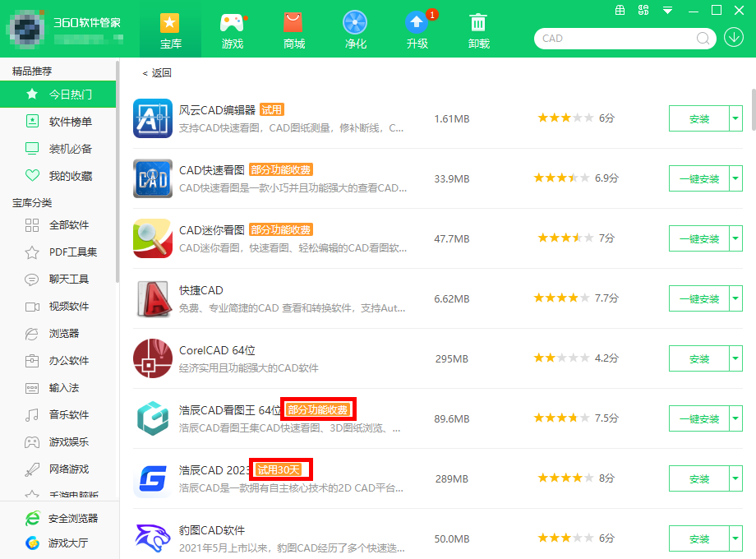Click the CAD快速看图 app icon
The width and height of the screenshot is (756, 559).
coord(153,178)
